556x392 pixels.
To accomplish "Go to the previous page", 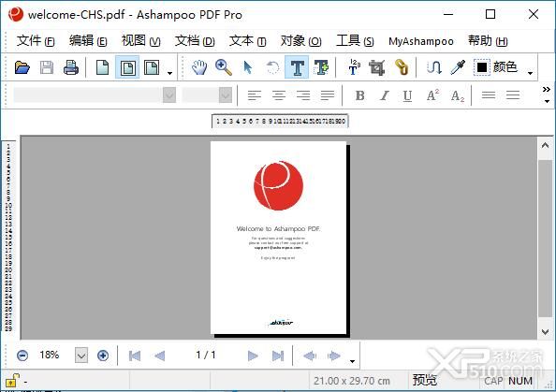I will [x=159, y=356].
